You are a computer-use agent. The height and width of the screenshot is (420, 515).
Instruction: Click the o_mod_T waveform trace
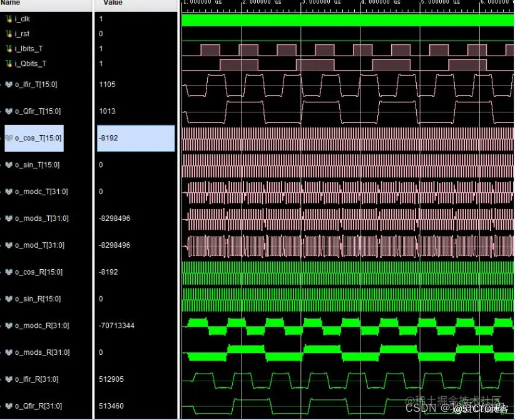click(347, 246)
